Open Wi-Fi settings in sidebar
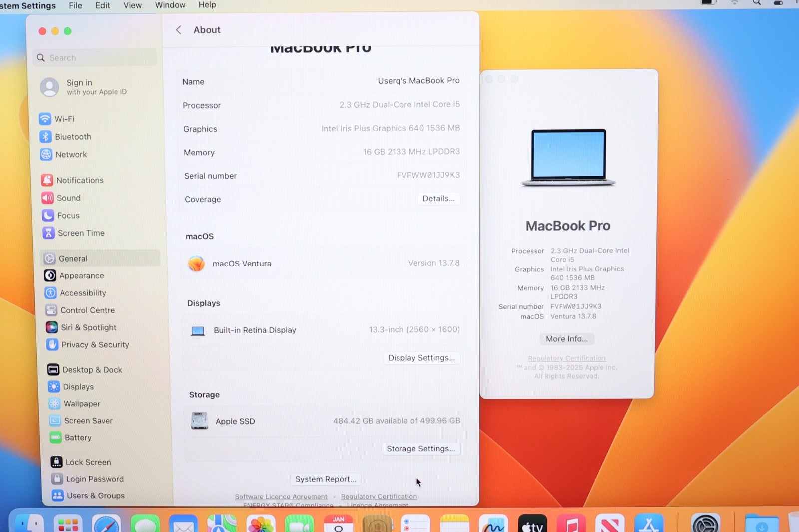Viewport: 799px width, 532px height. (x=64, y=119)
